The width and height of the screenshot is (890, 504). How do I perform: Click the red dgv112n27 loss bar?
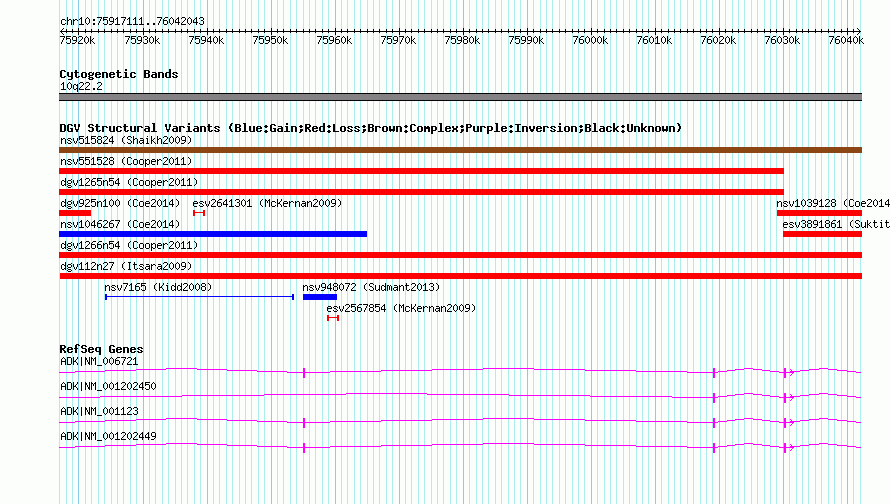coord(460,276)
